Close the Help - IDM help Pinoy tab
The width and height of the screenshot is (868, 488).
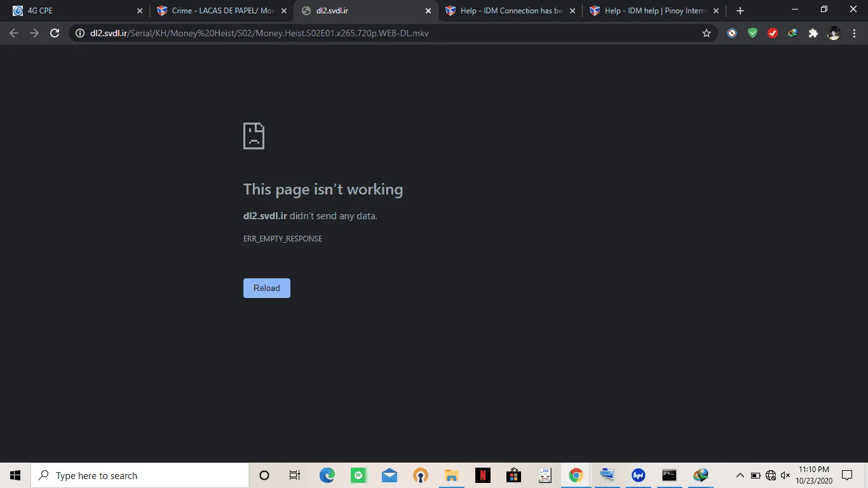(717, 11)
